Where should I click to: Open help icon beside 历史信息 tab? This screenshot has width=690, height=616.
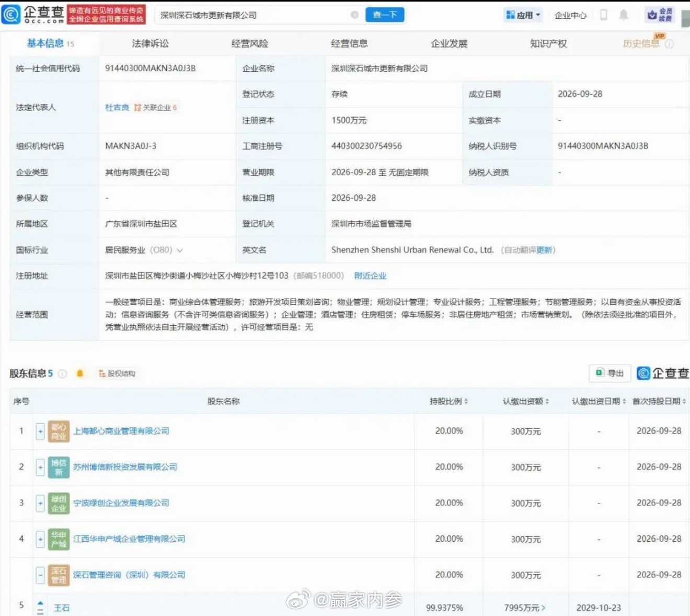point(669,44)
